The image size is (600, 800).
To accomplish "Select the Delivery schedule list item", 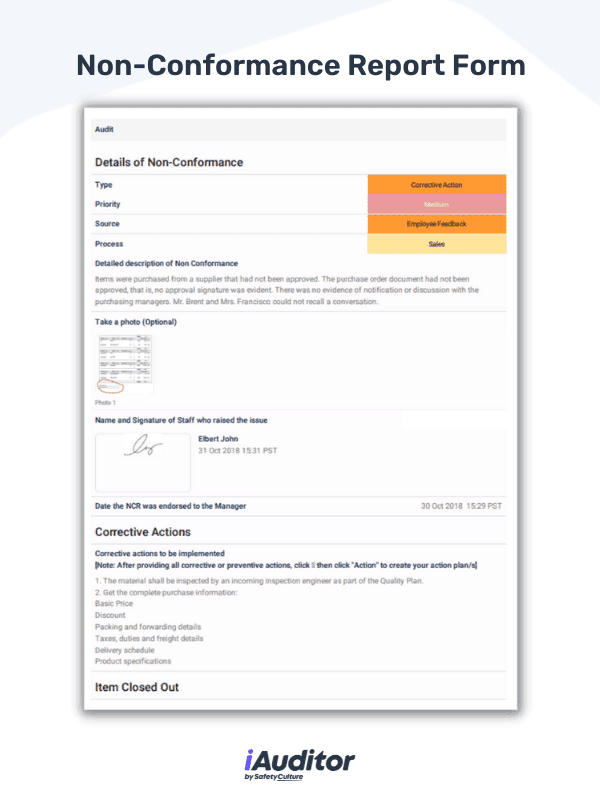I will point(128,650).
